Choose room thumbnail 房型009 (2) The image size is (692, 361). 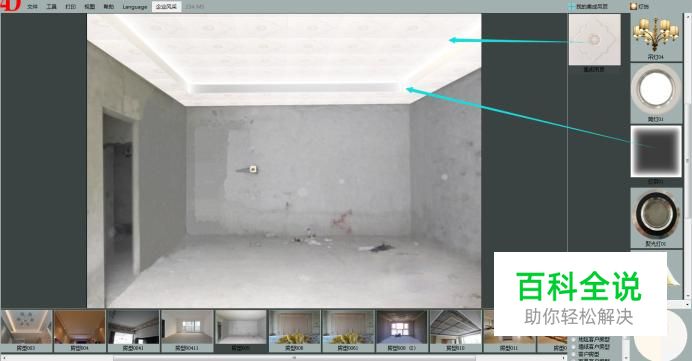(x=402, y=331)
